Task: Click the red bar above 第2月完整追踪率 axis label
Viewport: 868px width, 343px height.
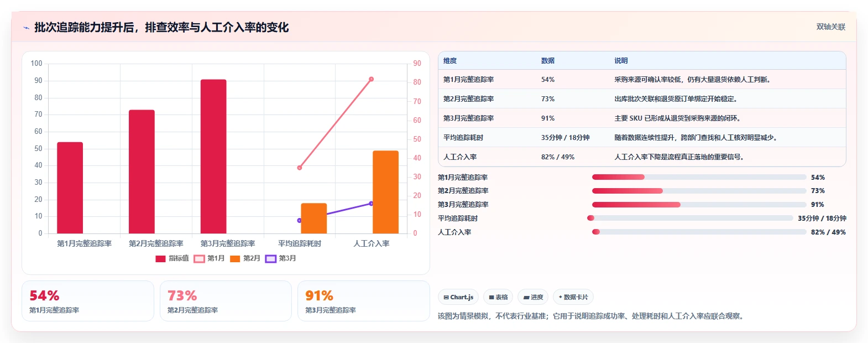Action: tap(142, 171)
